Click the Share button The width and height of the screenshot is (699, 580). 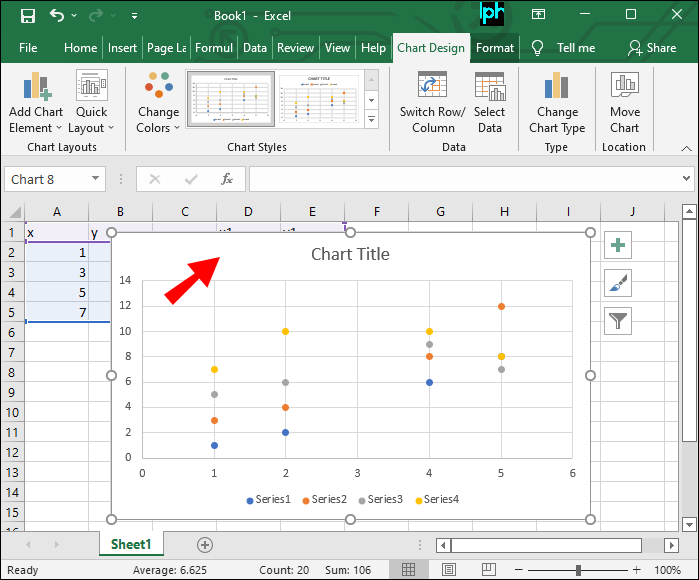(x=652, y=47)
